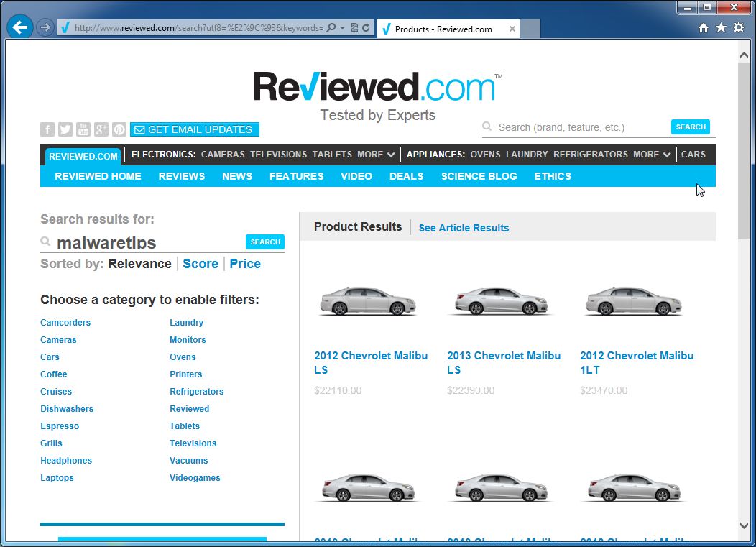The image size is (756, 547).
Task: Open VIDEO section
Action: (356, 176)
